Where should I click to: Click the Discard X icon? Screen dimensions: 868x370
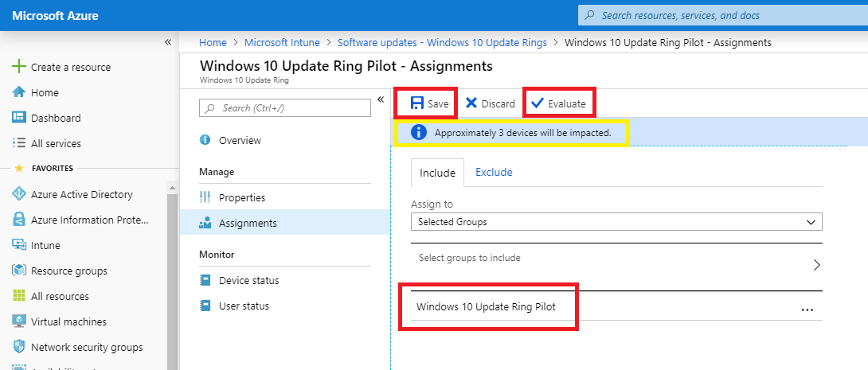[x=471, y=103]
